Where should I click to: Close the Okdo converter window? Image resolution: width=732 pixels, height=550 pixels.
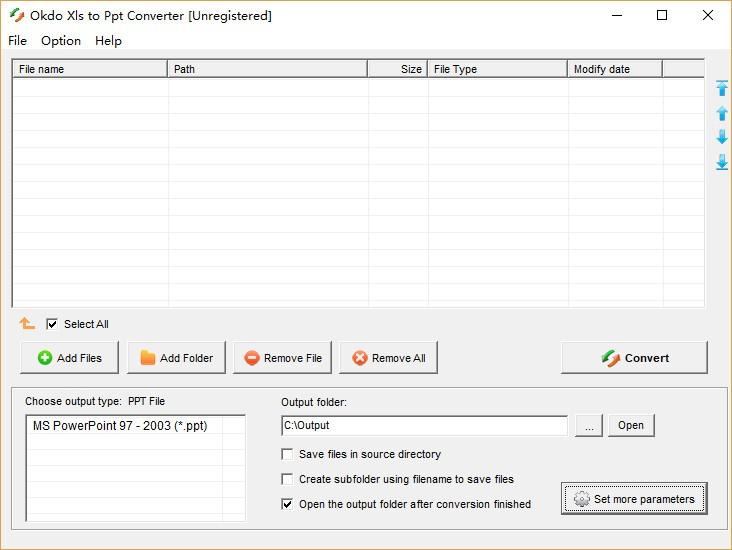708,15
